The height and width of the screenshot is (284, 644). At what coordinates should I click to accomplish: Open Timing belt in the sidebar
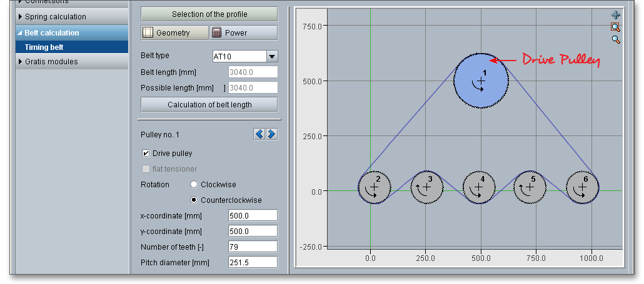click(44, 47)
